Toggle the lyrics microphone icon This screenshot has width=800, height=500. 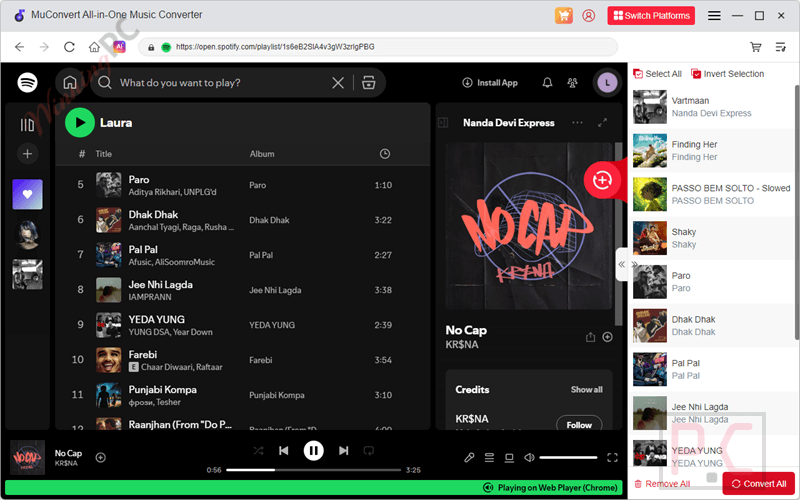coord(469,458)
